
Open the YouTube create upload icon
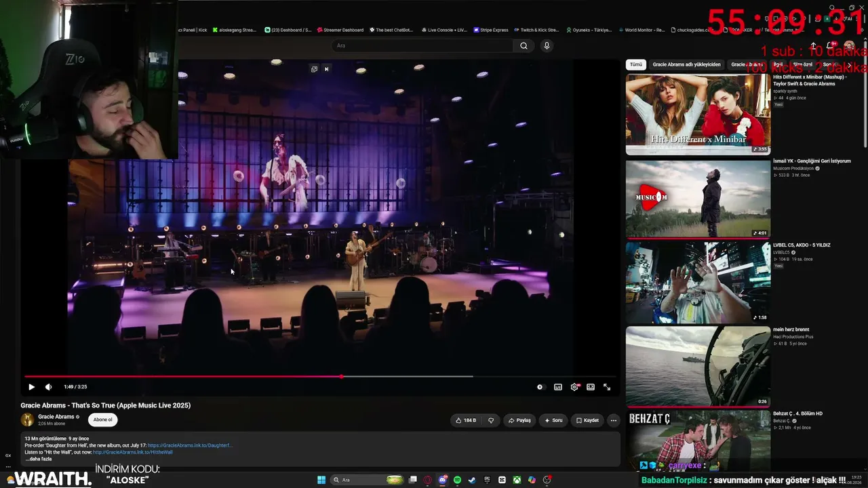click(814, 45)
